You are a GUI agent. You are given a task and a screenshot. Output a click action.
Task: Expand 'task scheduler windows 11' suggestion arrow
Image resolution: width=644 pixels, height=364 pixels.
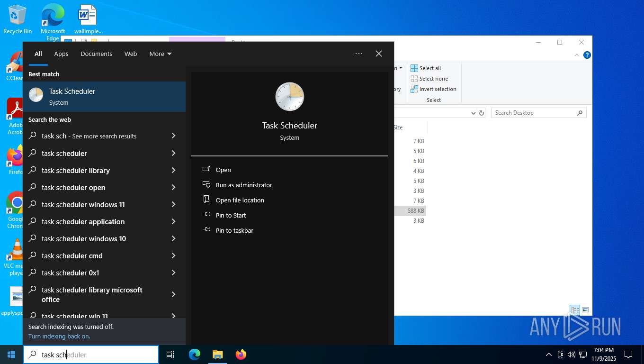pyautogui.click(x=173, y=204)
